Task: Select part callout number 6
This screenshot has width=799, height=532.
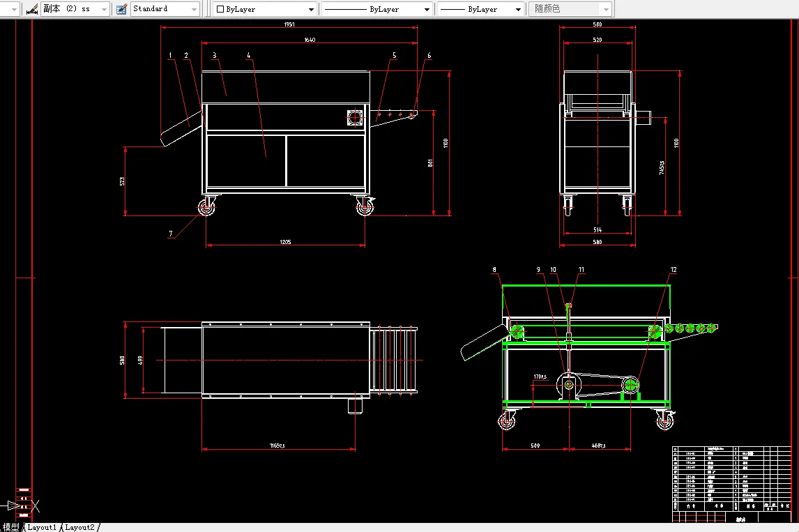Action: 429,55
